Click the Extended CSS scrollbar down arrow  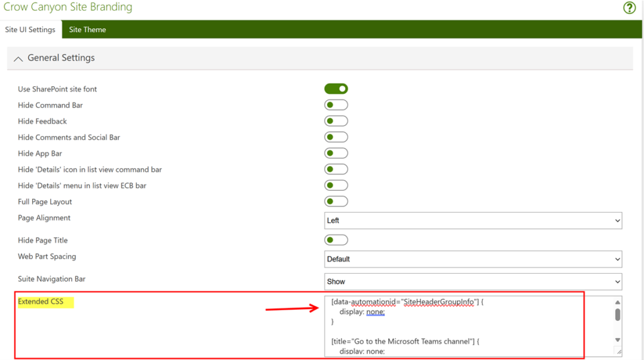[x=618, y=340]
